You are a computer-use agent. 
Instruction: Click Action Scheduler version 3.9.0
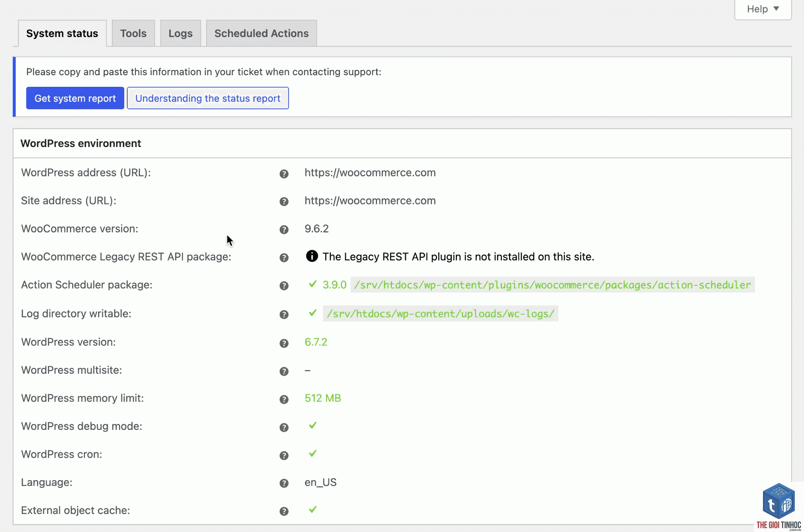334,285
